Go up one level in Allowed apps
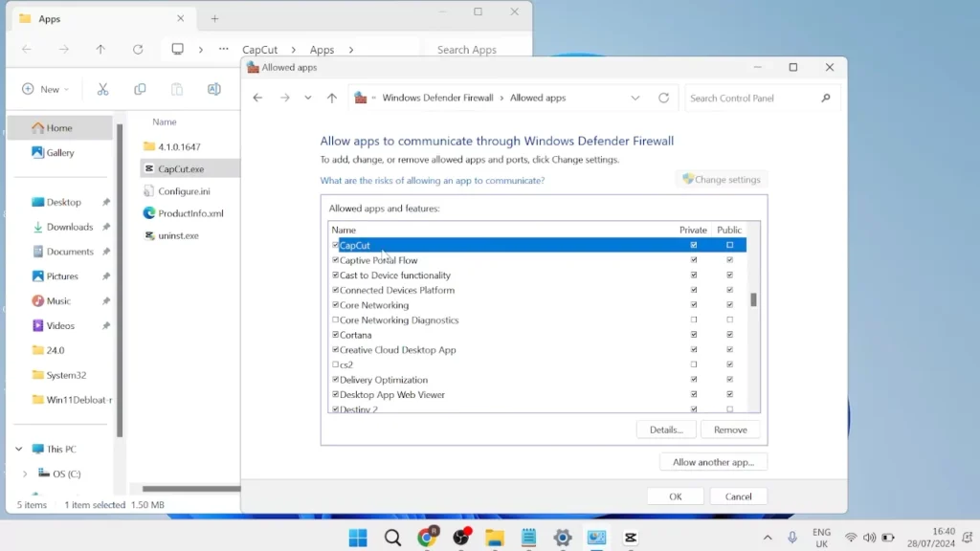Viewport: 980px width, 551px height. coord(332,99)
